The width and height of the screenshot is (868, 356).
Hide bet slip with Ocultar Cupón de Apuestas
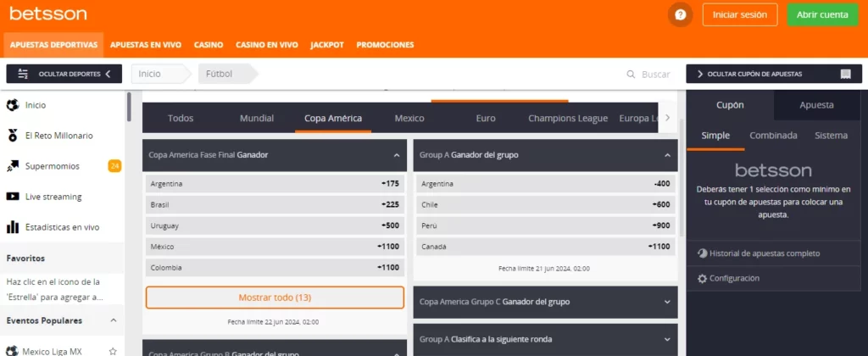773,74
